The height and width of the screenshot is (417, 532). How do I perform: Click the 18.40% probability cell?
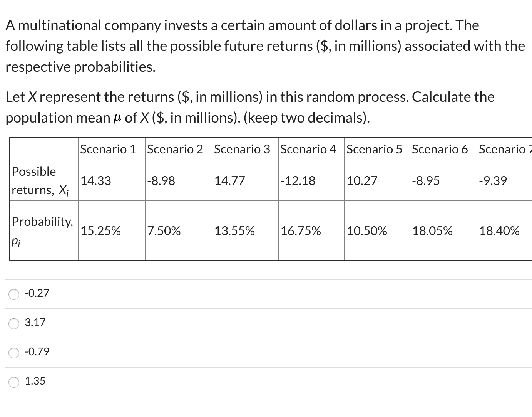[505, 231]
